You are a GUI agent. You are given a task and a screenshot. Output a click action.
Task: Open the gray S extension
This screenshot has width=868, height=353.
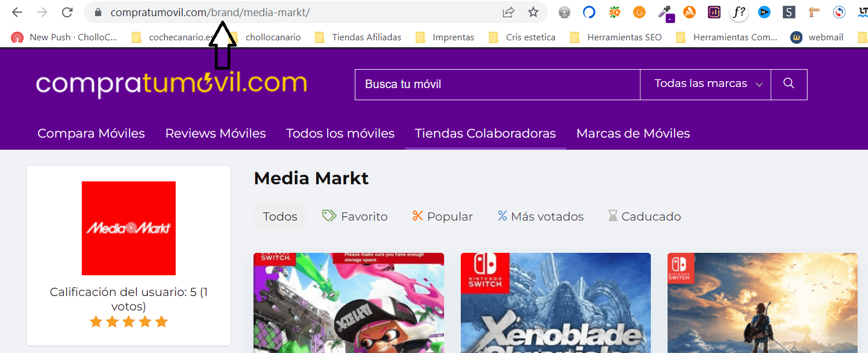(789, 12)
